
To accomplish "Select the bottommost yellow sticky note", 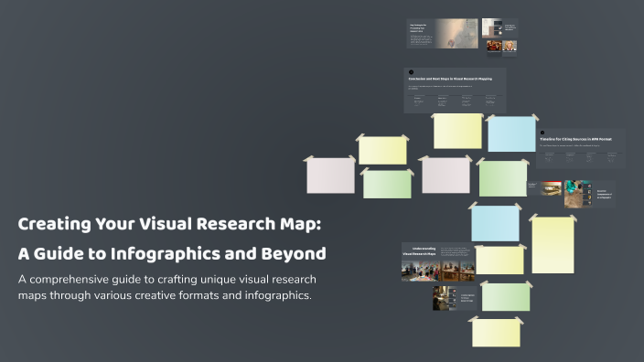I will click(496, 333).
